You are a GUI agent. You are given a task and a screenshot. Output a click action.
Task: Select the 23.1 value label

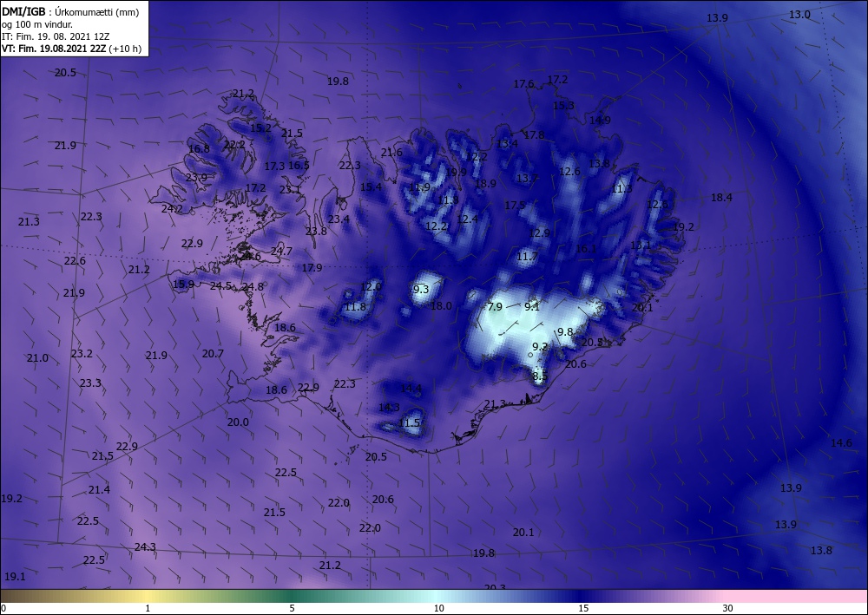coord(290,189)
